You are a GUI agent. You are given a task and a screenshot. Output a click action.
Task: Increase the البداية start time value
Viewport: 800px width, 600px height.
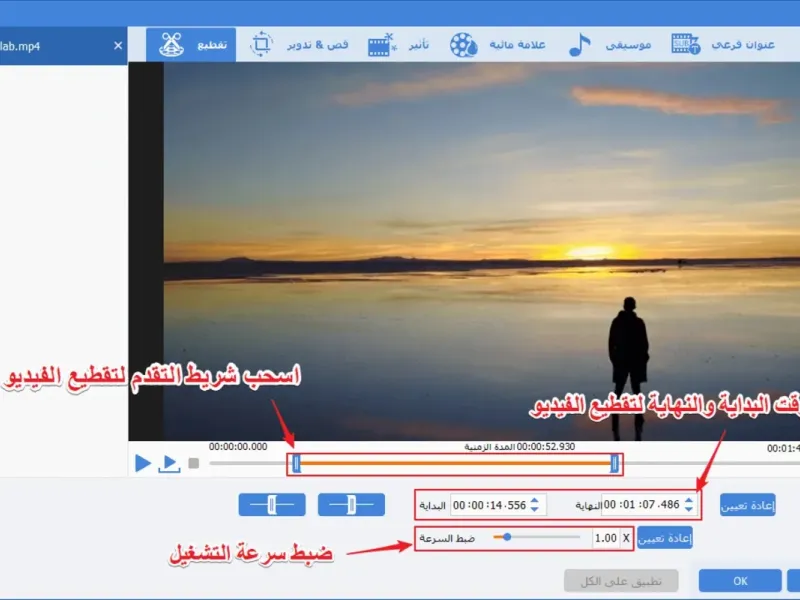(535, 501)
